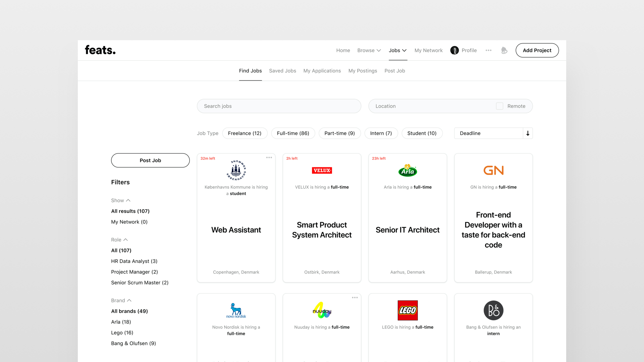Click the GN logo

(x=493, y=170)
